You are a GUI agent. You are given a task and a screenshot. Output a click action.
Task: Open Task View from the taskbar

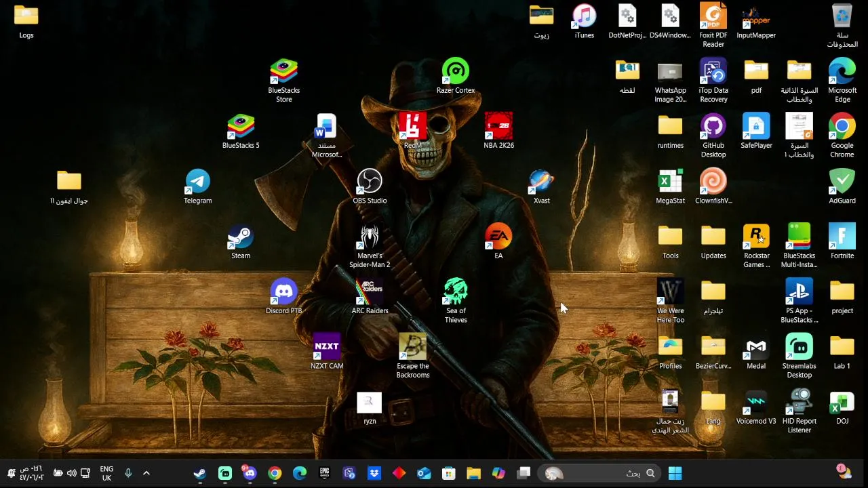(x=524, y=473)
